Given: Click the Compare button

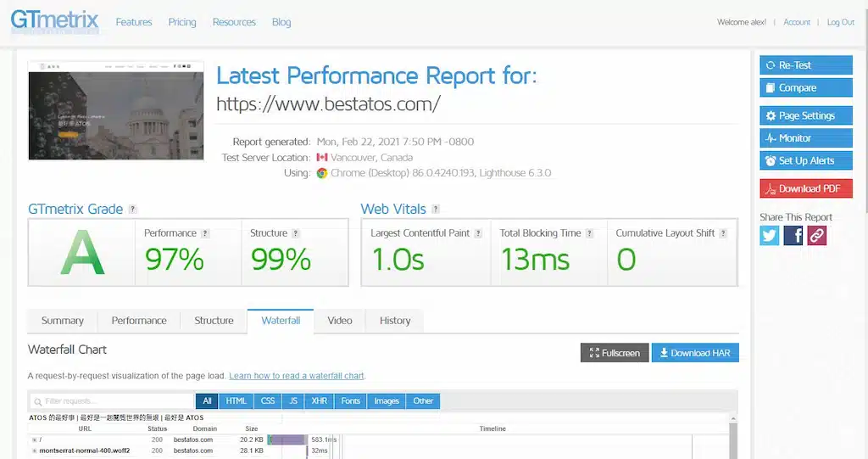Looking at the screenshot, I should (x=806, y=87).
